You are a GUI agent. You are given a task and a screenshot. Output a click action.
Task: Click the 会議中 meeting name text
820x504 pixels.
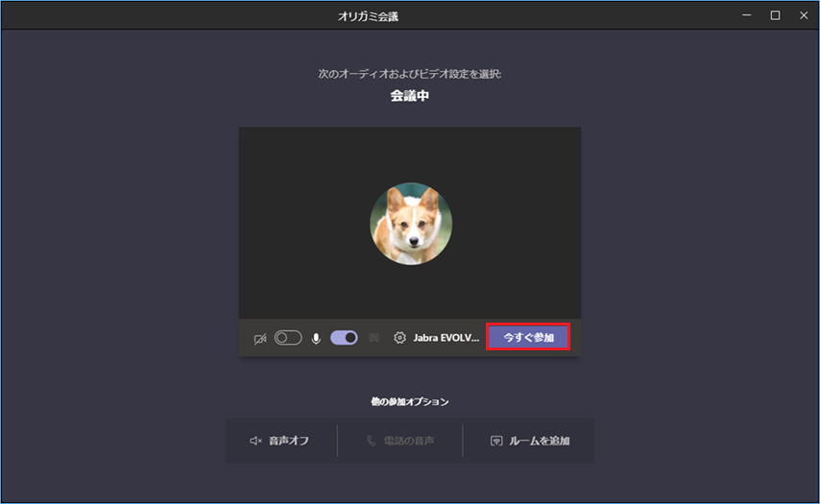click(x=410, y=96)
